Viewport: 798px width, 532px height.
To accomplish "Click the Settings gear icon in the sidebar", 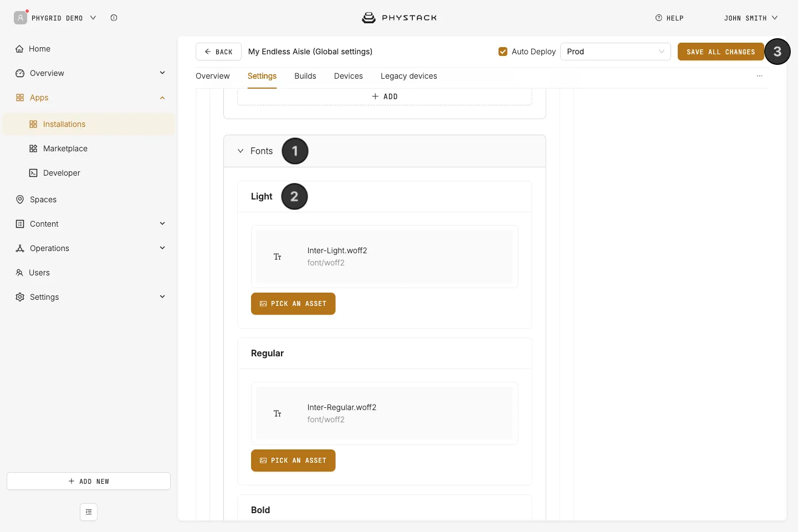I will point(20,297).
